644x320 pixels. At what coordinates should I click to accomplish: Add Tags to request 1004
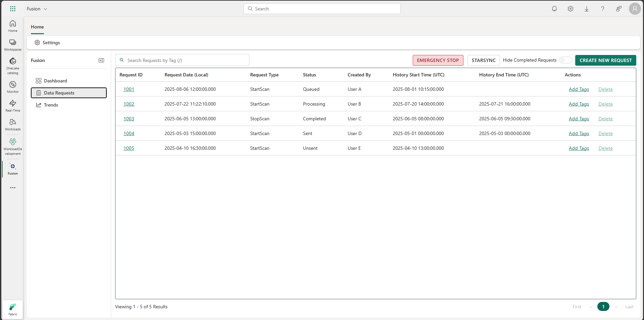pos(579,133)
